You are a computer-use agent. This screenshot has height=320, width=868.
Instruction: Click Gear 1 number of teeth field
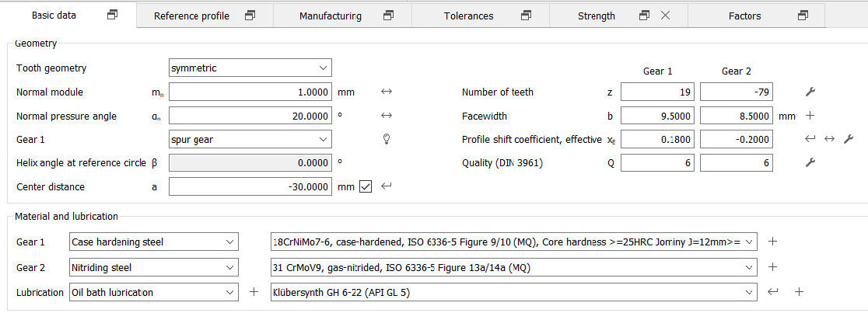click(x=657, y=92)
